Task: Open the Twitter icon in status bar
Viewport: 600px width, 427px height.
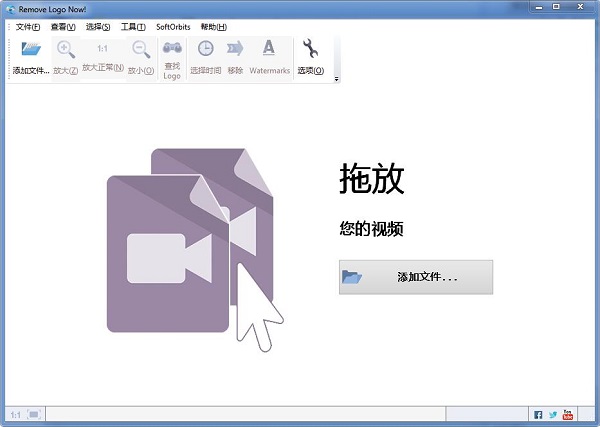Action: pyautogui.click(x=553, y=414)
